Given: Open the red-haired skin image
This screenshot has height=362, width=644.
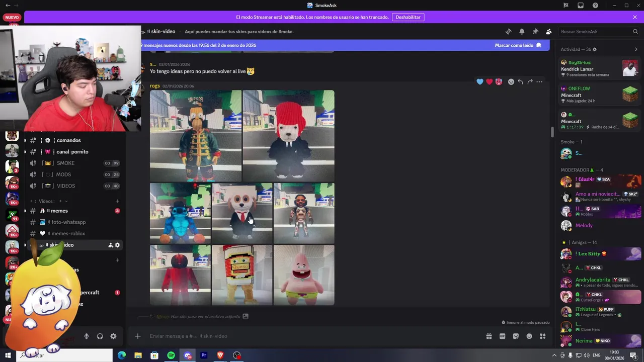Looking at the screenshot, I should tap(289, 136).
